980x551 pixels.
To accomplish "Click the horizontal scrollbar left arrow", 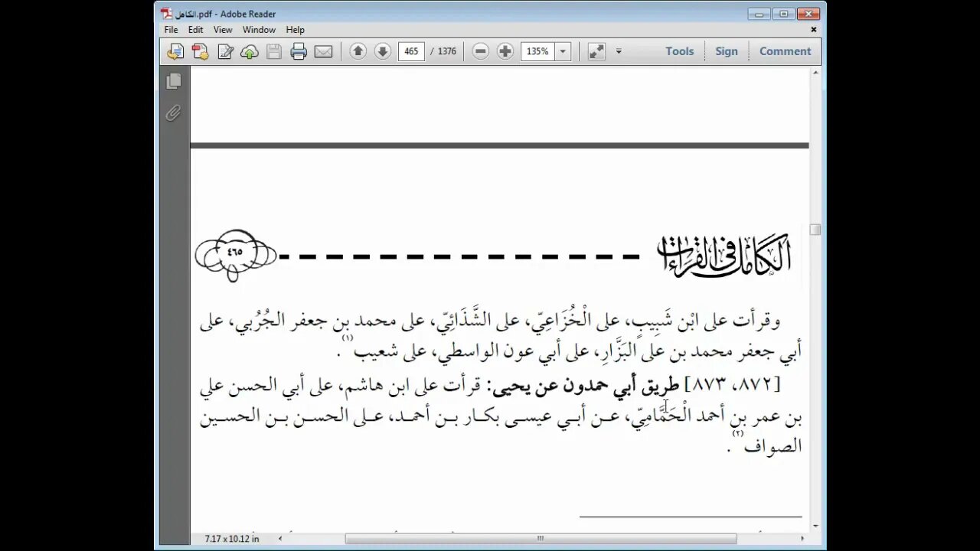I will [279, 539].
